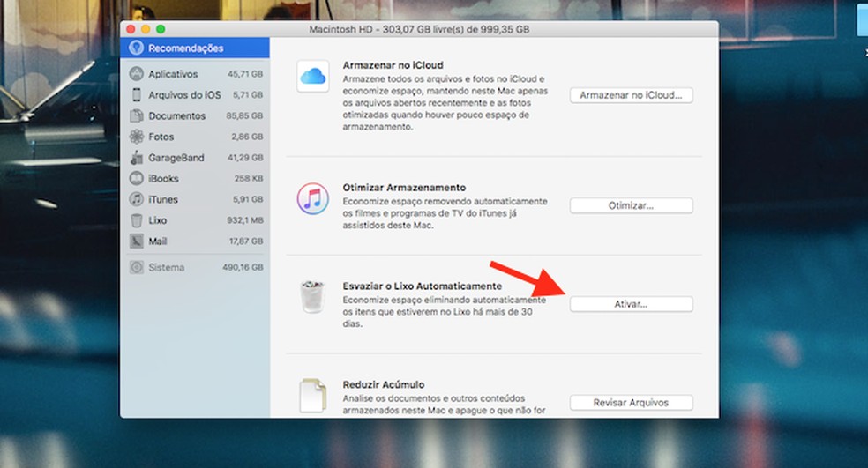
Task: Open the iBooks category label
Action: tap(163, 179)
